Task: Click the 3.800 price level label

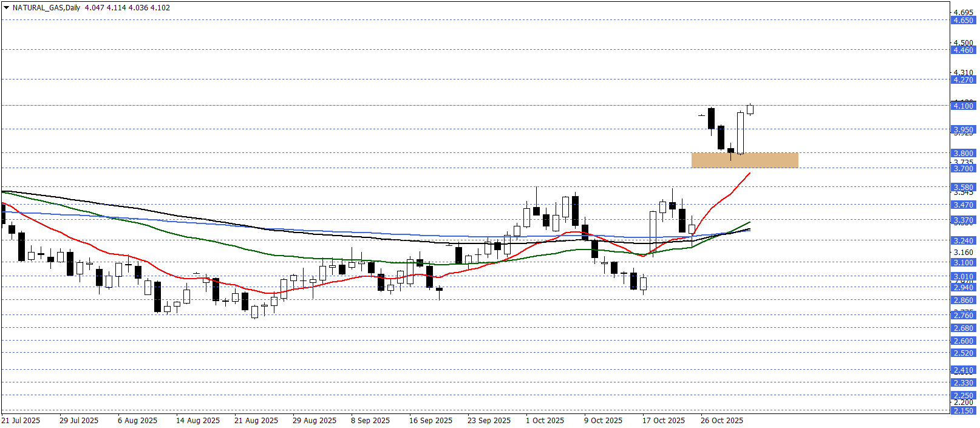Action: (963, 153)
